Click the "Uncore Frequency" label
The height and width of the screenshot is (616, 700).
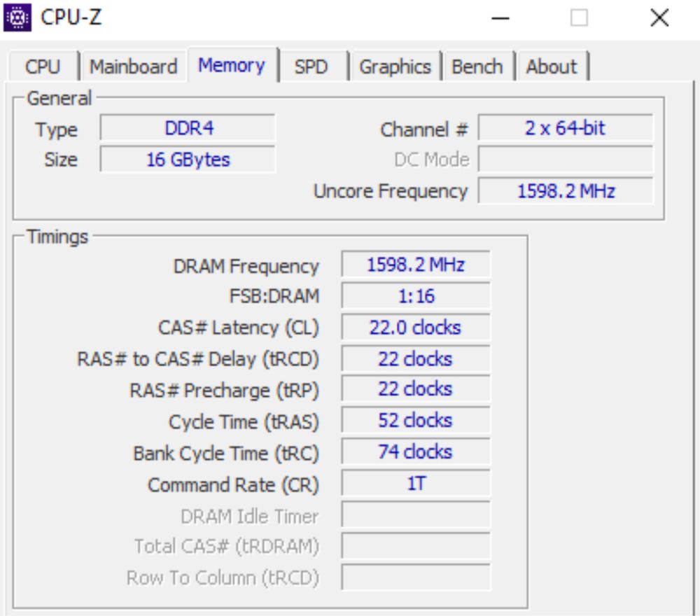click(391, 192)
